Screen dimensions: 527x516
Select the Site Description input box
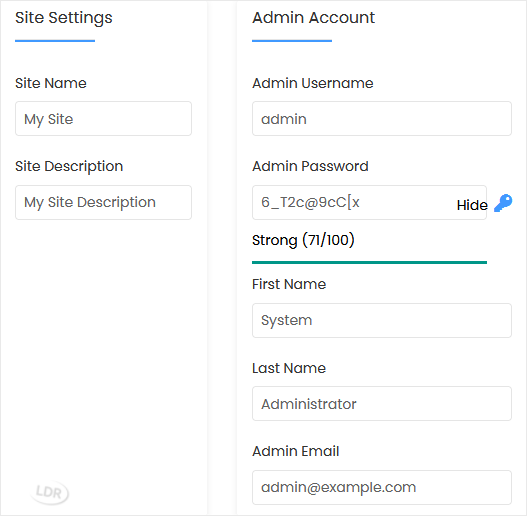pos(104,202)
